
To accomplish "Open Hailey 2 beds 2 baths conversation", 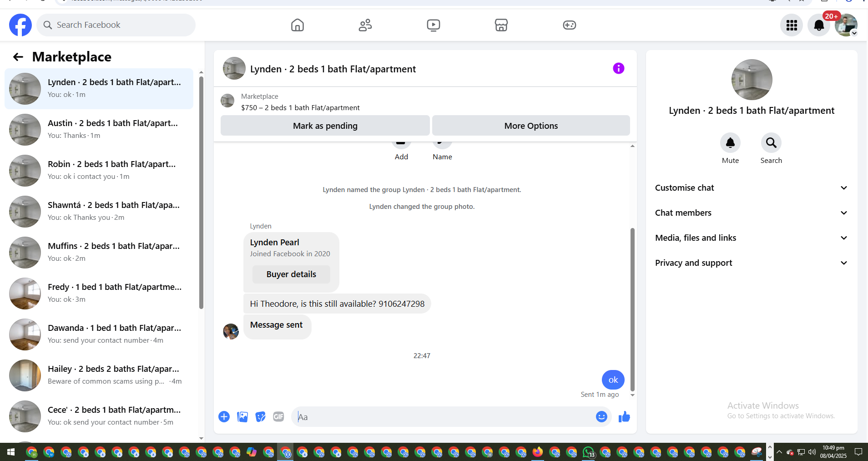I will 99,375.
